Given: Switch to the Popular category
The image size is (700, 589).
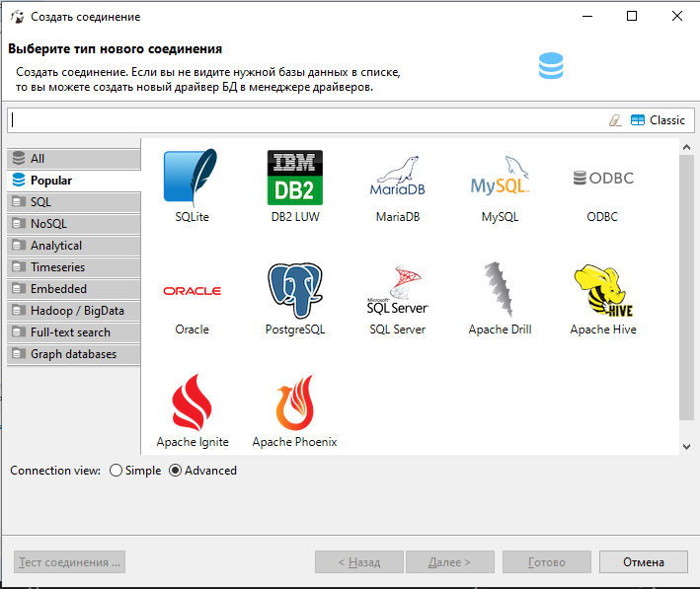Looking at the screenshot, I should [x=74, y=181].
